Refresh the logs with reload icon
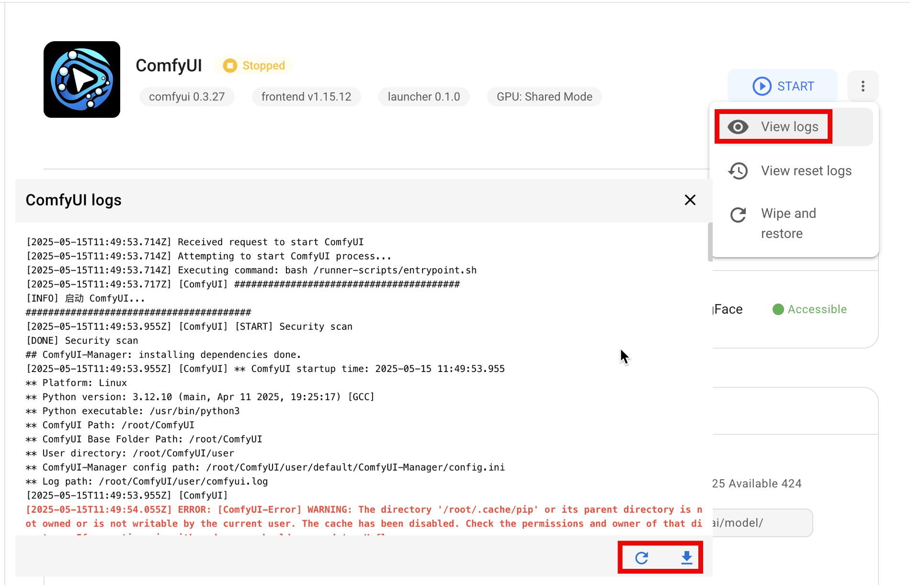This screenshot has height=588, width=911. pyautogui.click(x=641, y=558)
